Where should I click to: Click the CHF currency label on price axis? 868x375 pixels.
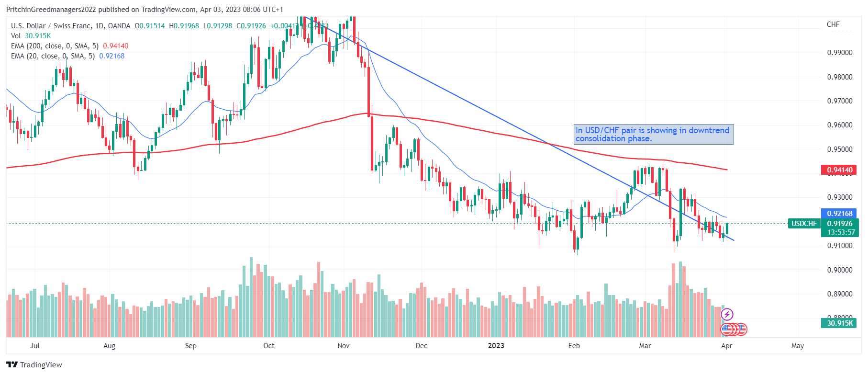pyautogui.click(x=833, y=24)
